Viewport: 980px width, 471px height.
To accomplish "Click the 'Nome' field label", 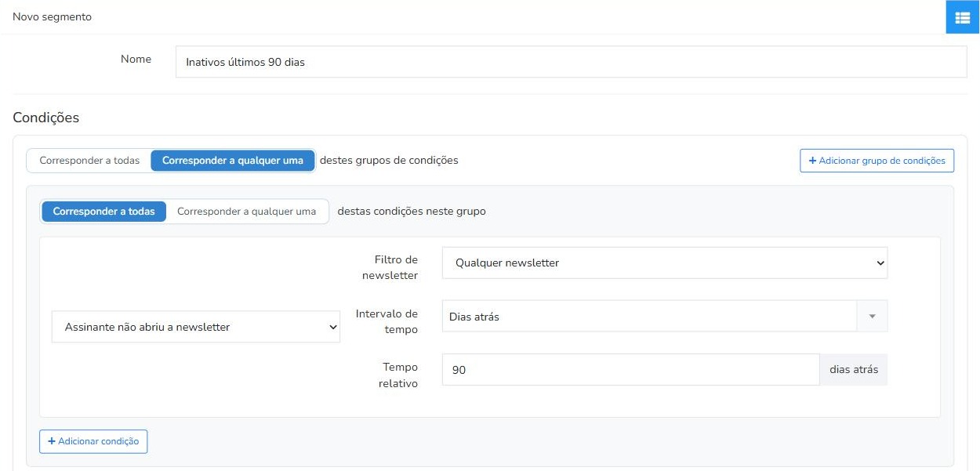I will tap(136, 59).
